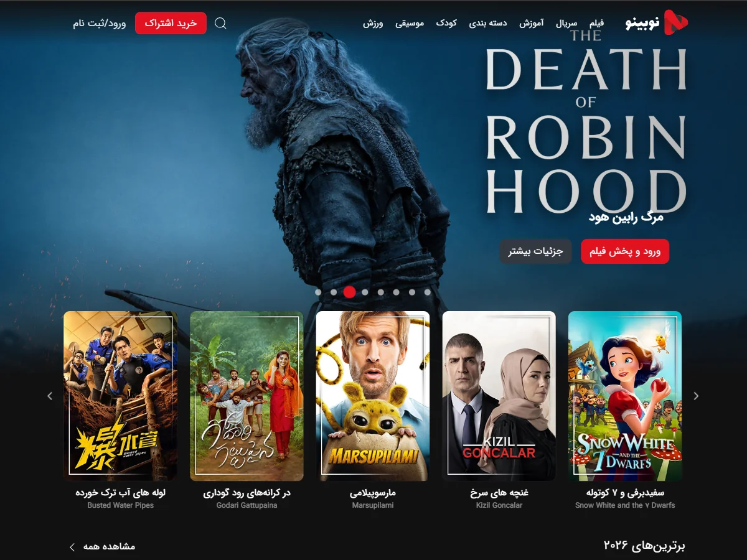Click the Godari Gattupaina subtitle text
Image resolution: width=747 pixels, height=560 pixels.
coord(247,505)
